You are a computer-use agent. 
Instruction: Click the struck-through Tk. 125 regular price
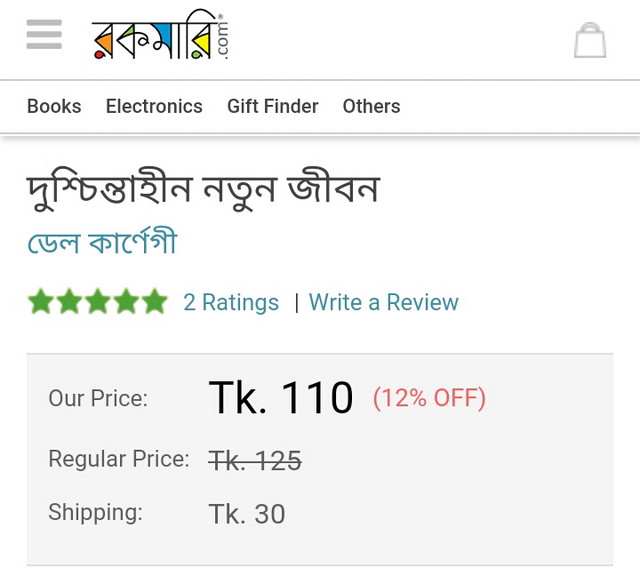255,460
